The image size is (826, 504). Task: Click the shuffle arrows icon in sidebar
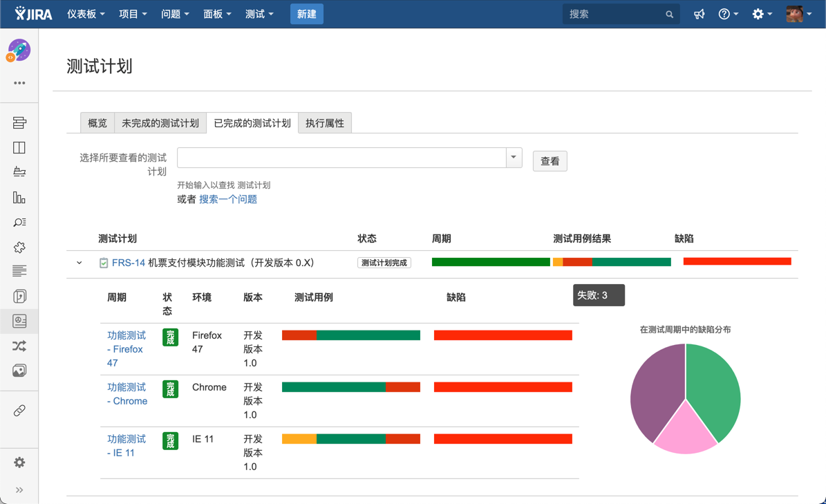tap(19, 346)
